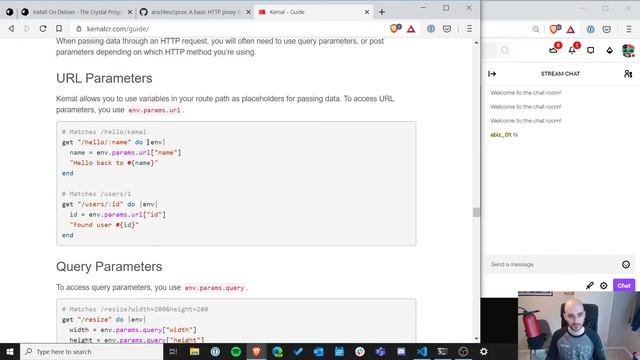This screenshot has height=360, width=640.
Task: Click the scrollbar down arrow
Action: (476, 338)
